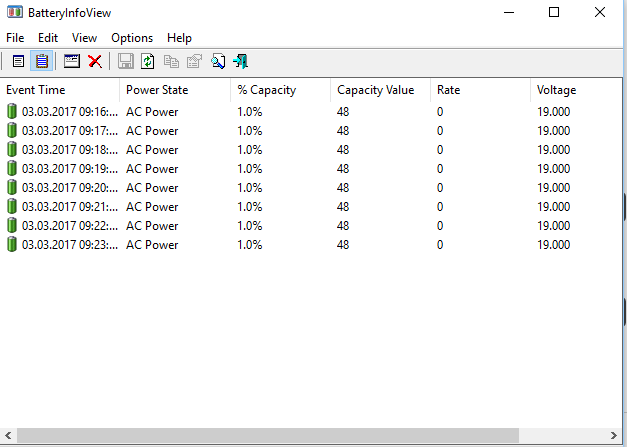Sort by the % Capacity column header
627x447 pixels.
click(280, 90)
